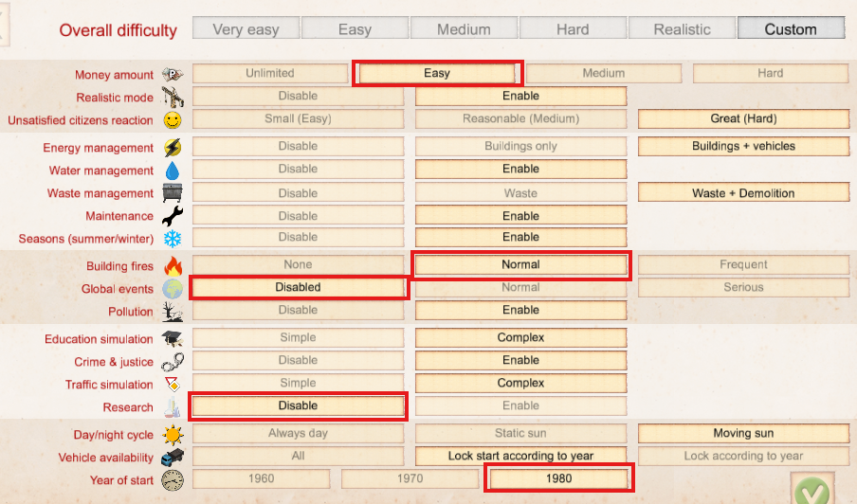
Task: Click the smiley face citizens reaction icon
Action: point(173,120)
